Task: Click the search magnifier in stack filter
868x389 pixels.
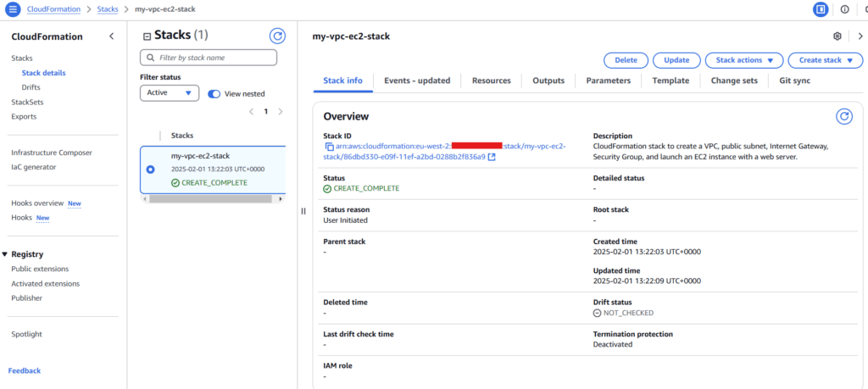Action: [150, 58]
